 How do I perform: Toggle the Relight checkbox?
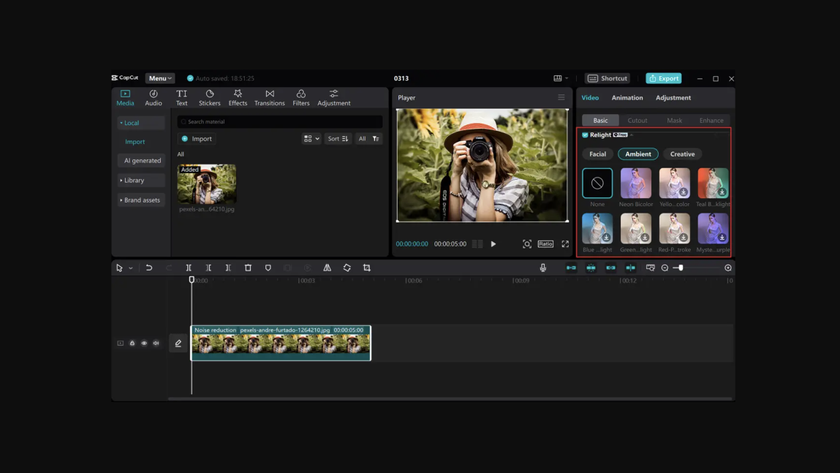pyautogui.click(x=585, y=135)
